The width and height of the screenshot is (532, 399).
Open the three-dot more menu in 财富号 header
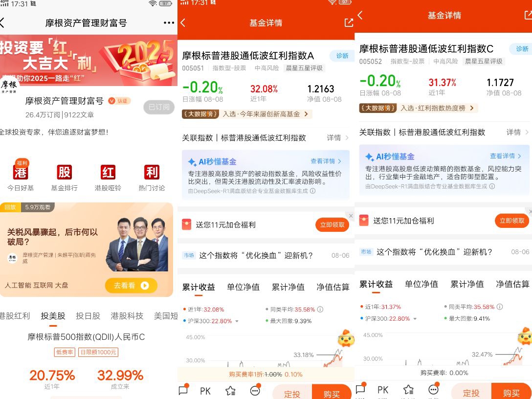point(169,22)
